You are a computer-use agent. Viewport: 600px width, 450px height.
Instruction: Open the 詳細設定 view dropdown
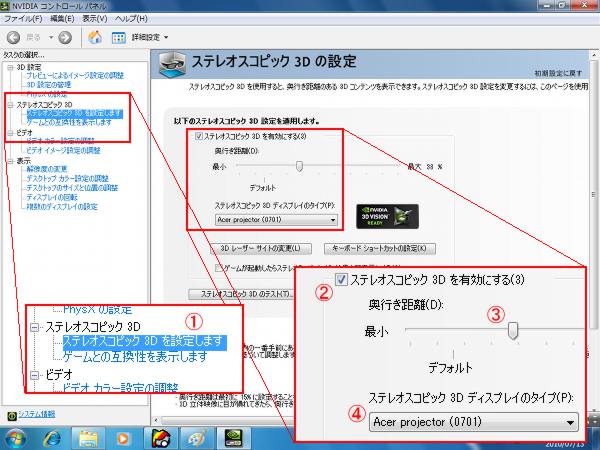[x=166, y=38]
